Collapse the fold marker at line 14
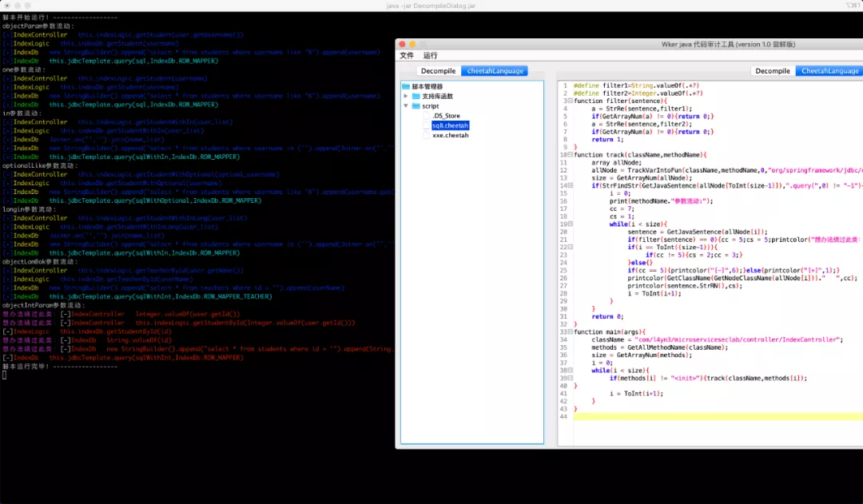Viewport: 863px width, 504px height. point(571,185)
